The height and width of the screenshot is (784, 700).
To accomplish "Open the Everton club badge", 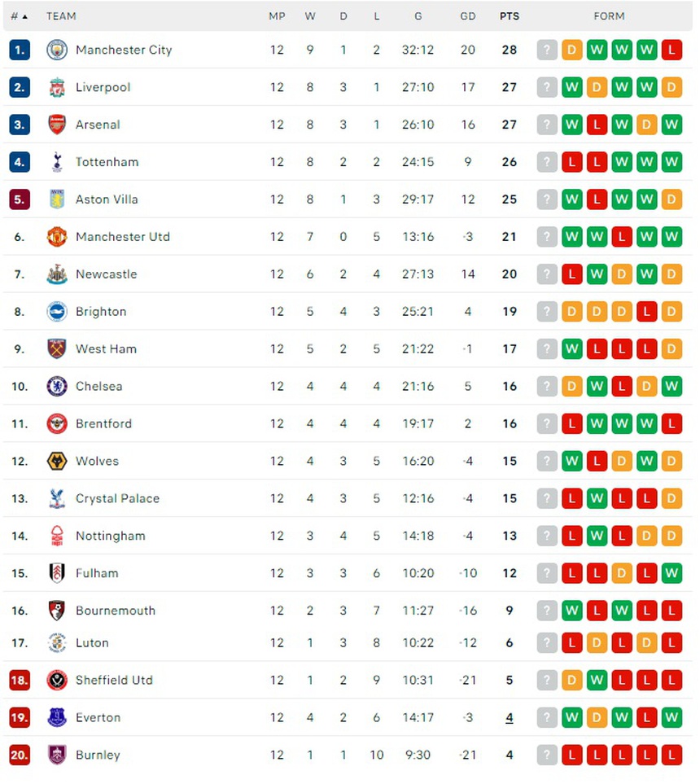I will pyautogui.click(x=56, y=718).
